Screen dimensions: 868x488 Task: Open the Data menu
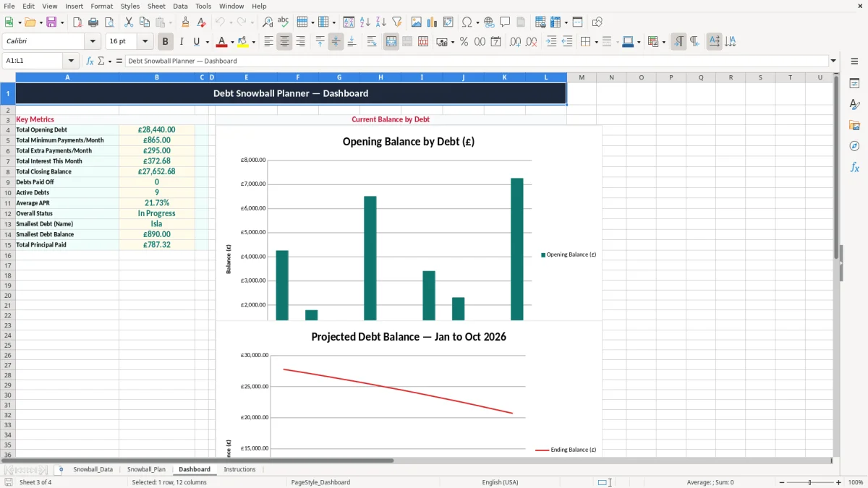click(x=180, y=6)
